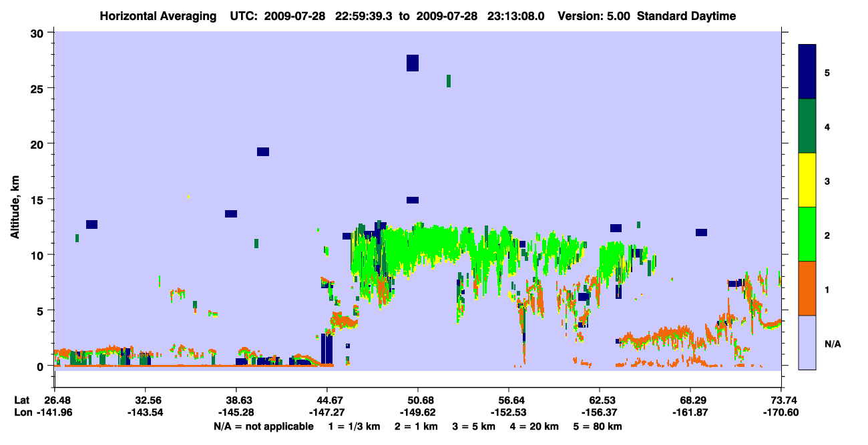This screenshot has width=868, height=445.
Task: Click latitude value 38.63
Action: click(236, 400)
